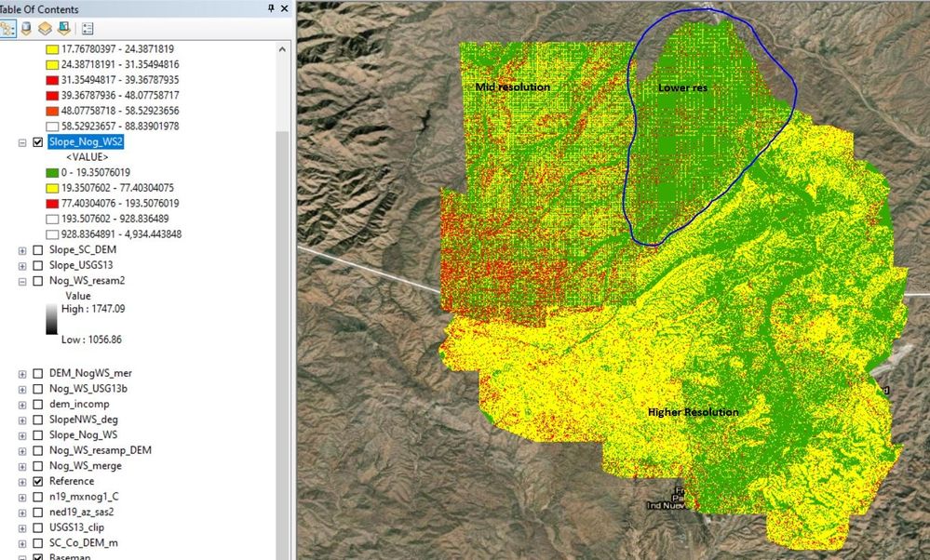Enable the Slope_SC_DEM layer checkbox
Image resolution: width=930 pixels, height=560 pixels.
[x=38, y=250]
